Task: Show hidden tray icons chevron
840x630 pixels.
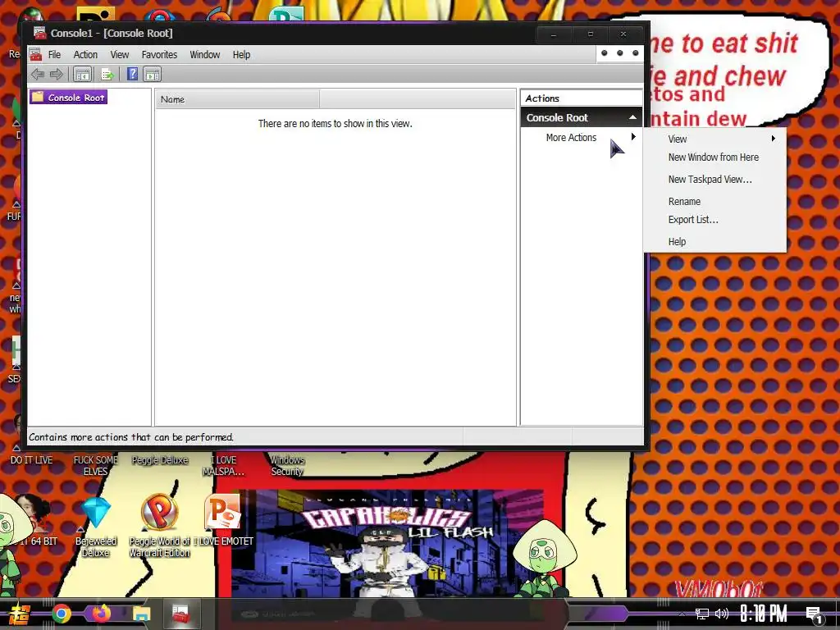Action: [x=682, y=614]
